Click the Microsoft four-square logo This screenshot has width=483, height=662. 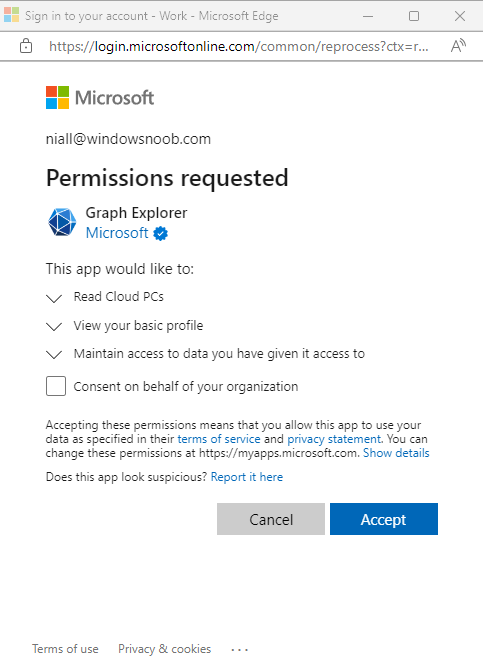(57, 98)
